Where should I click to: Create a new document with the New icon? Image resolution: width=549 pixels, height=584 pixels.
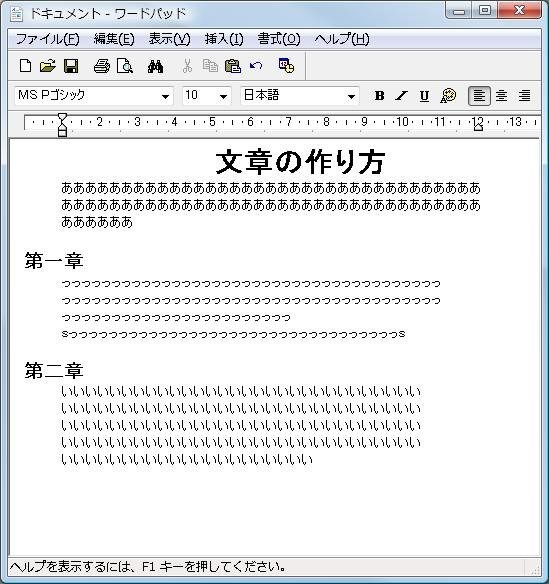(x=25, y=66)
